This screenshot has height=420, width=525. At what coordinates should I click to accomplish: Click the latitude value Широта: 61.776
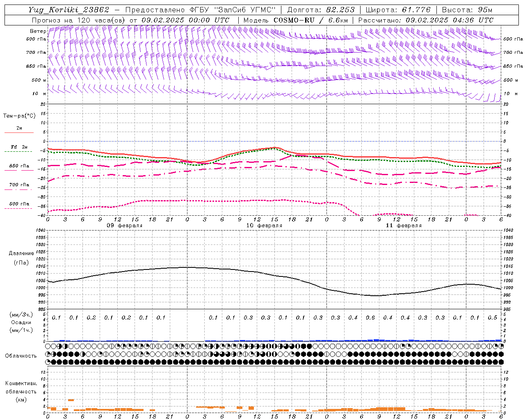pos(398,10)
